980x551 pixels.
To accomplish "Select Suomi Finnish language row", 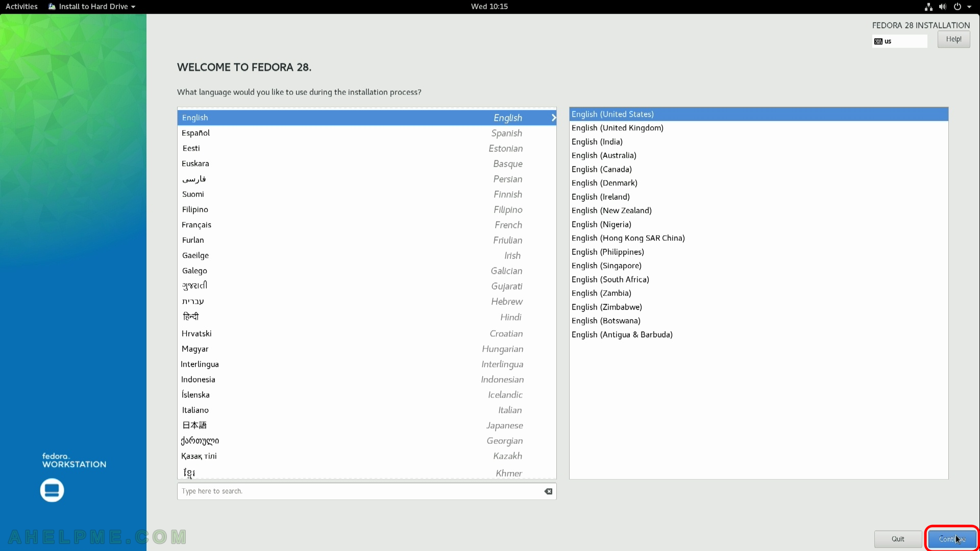I will tap(366, 194).
